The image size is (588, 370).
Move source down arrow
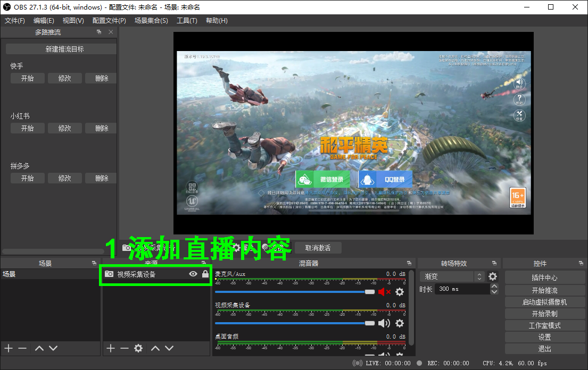[170, 348]
